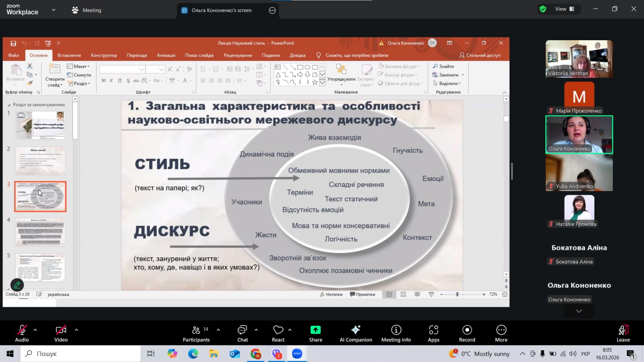This screenshot has height=362, width=644.
Task: Open Zoom Apps
Action: click(433, 333)
